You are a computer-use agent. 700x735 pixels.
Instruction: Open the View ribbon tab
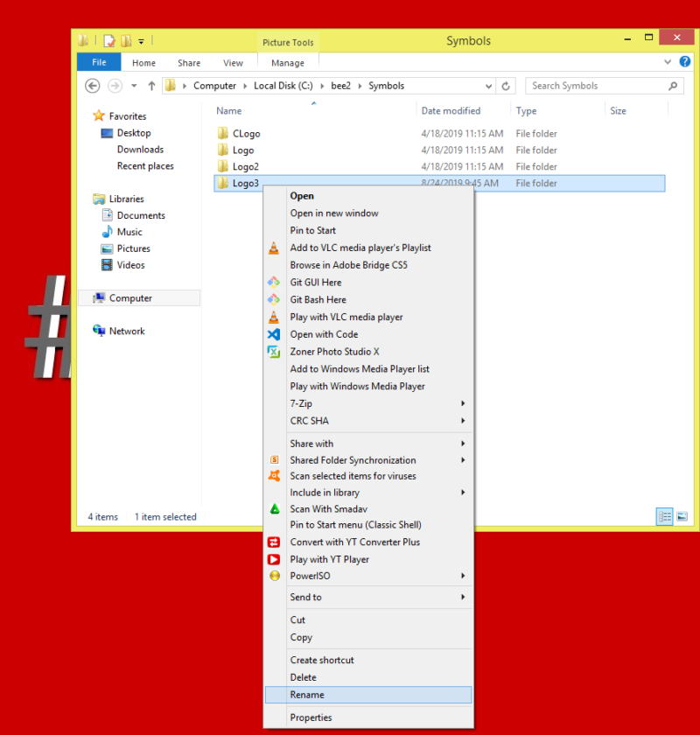(233, 63)
